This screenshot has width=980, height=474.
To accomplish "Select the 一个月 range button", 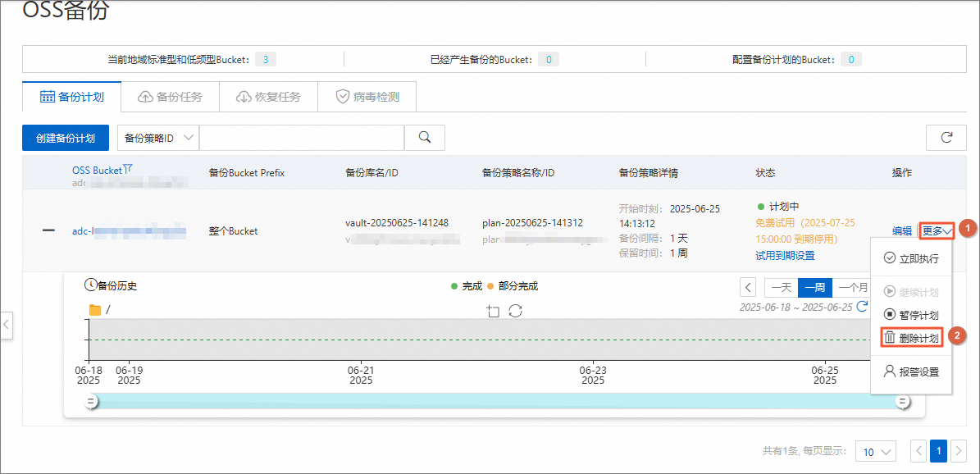I will click(851, 288).
